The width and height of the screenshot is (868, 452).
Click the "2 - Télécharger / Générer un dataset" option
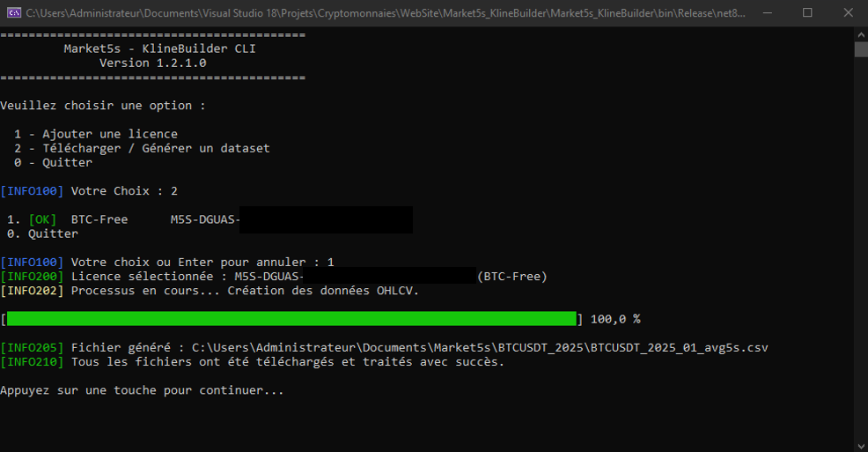pos(142,148)
